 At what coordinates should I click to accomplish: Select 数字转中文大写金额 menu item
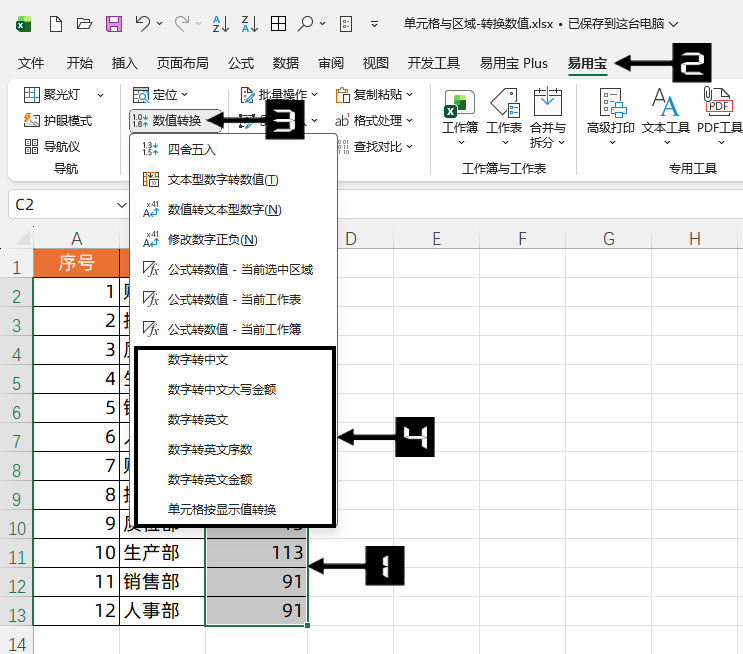221,389
